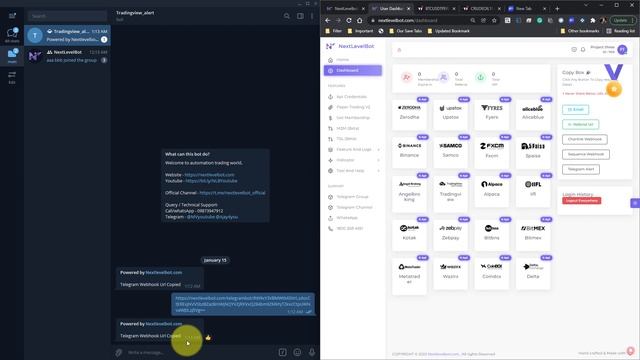The image size is (640, 360).
Task: Copy Telegram Alert button
Action: (x=581, y=169)
